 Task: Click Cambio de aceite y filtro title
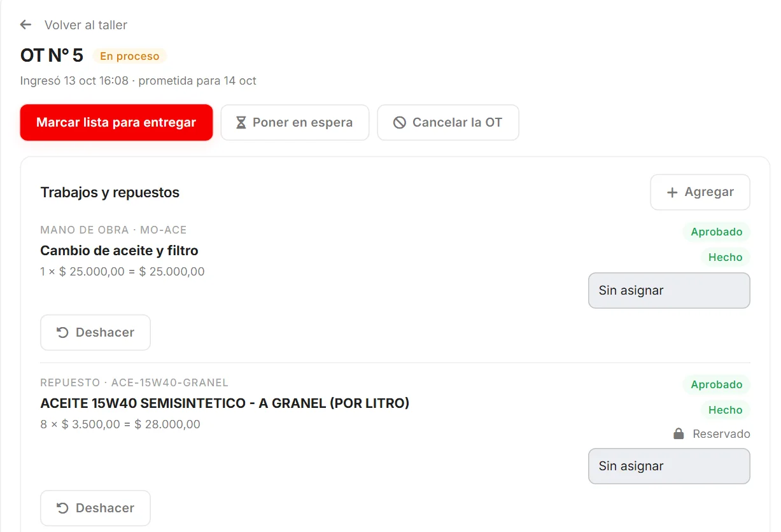click(119, 251)
